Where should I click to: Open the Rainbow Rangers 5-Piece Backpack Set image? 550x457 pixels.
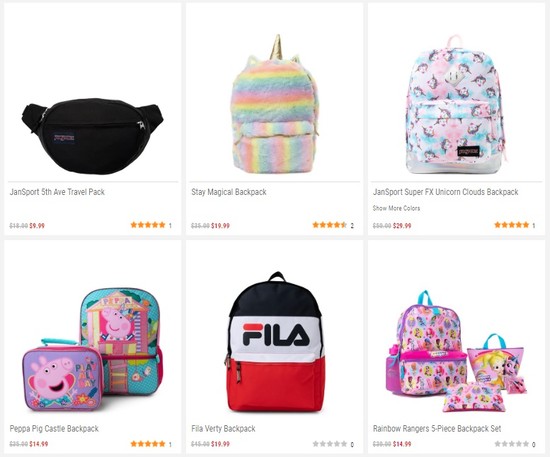click(457, 351)
